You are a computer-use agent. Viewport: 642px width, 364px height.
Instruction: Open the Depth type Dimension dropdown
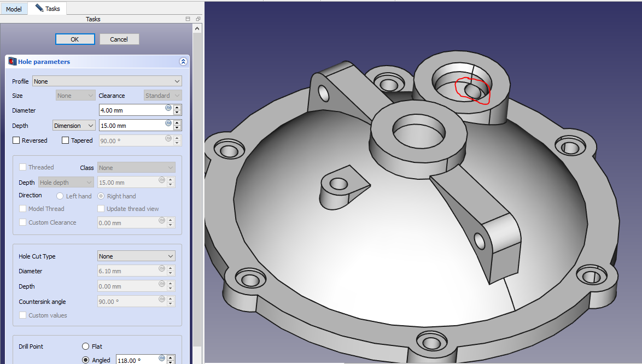74,126
